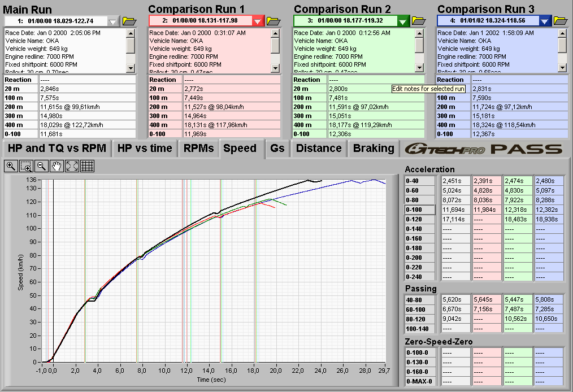The image size is (573, 392).
Task: Select the pan hand tool
Action: [57, 166]
